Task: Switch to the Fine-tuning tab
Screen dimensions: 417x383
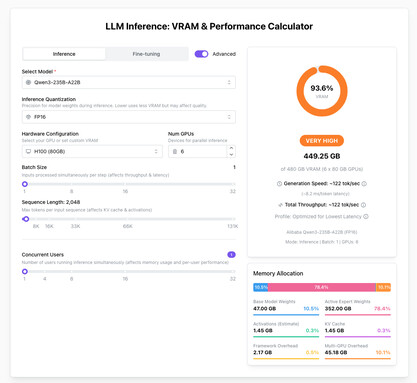Action: tap(146, 54)
